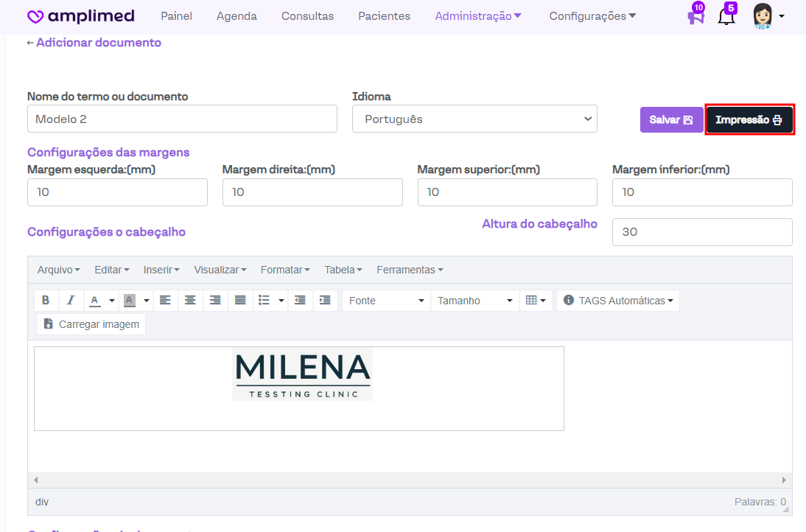Open the Idioma language dropdown
This screenshot has width=806, height=532.
[474, 119]
